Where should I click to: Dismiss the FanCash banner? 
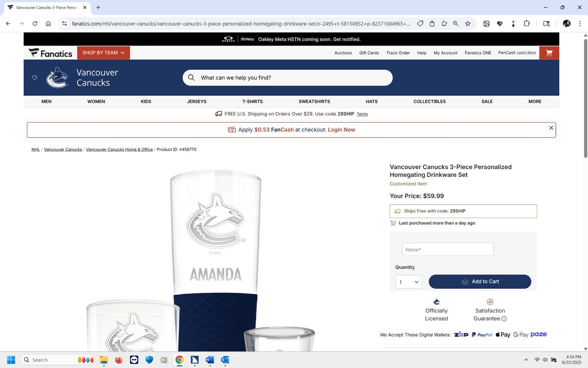tap(551, 128)
